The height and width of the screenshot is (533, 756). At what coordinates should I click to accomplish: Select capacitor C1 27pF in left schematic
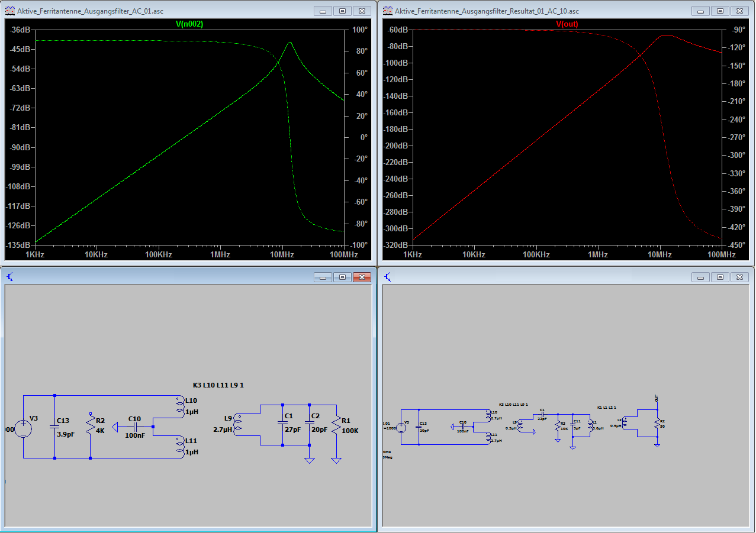point(283,422)
